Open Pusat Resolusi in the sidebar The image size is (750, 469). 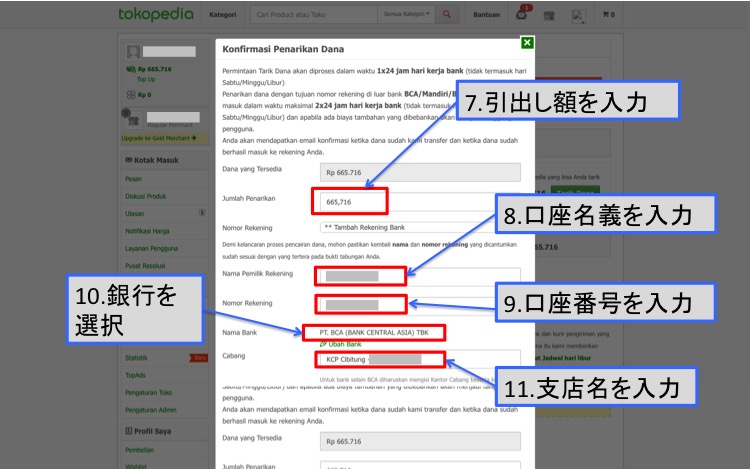145,266
